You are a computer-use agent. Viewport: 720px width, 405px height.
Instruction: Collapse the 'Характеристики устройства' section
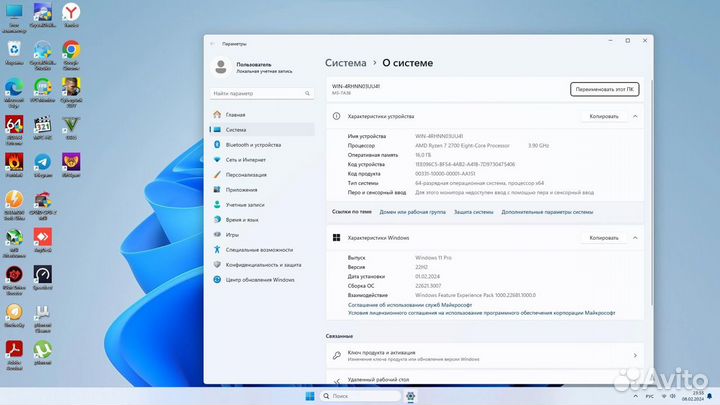(x=635, y=116)
